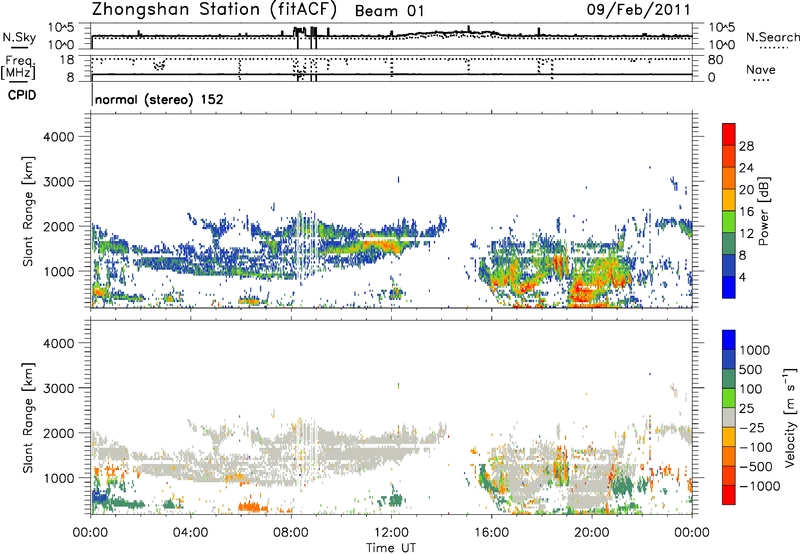Click the orange velocity patch near 06:00
The height and width of the screenshot is (554, 800).
[253, 507]
